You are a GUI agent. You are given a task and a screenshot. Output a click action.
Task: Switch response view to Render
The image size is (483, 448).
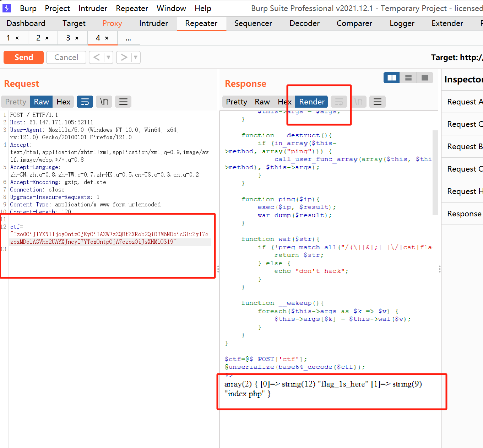click(x=311, y=102)
